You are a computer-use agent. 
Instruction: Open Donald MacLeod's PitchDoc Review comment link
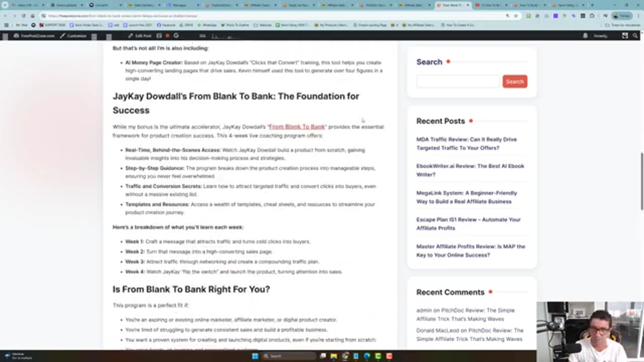coord(469,335)
